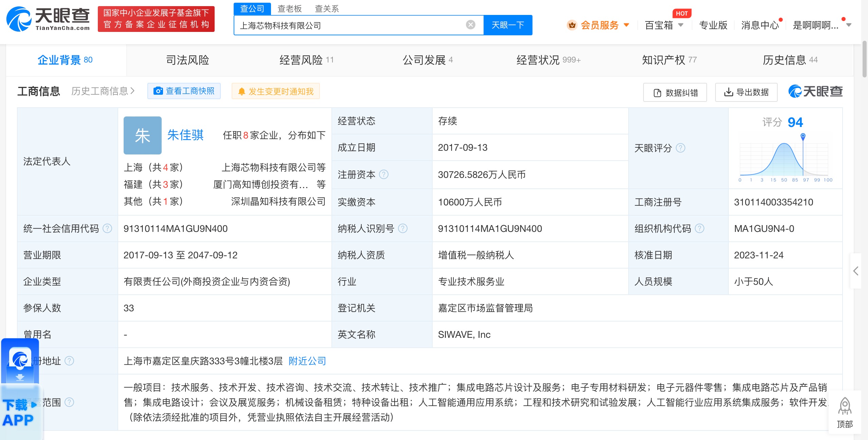The image size is (868, 440).
Task: Open the user account dropdown arrow
Action: (x=849, y=25)
